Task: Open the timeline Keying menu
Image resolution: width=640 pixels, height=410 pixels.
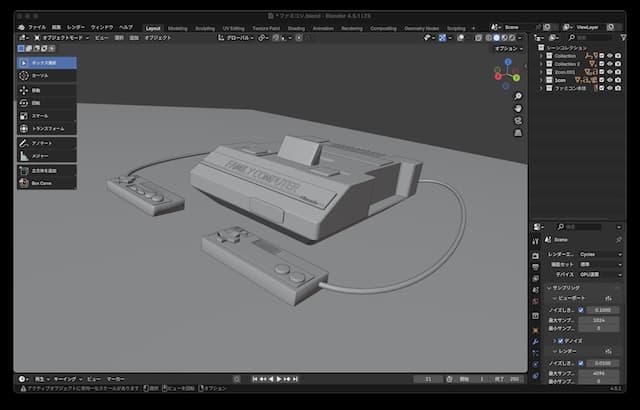Action: (x=67, y=379)
